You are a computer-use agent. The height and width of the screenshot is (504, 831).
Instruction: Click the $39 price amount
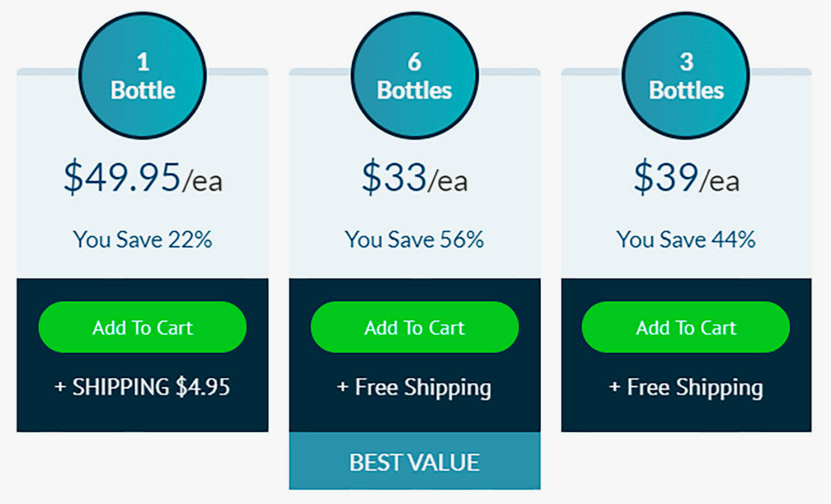click(x=665, y=177)
